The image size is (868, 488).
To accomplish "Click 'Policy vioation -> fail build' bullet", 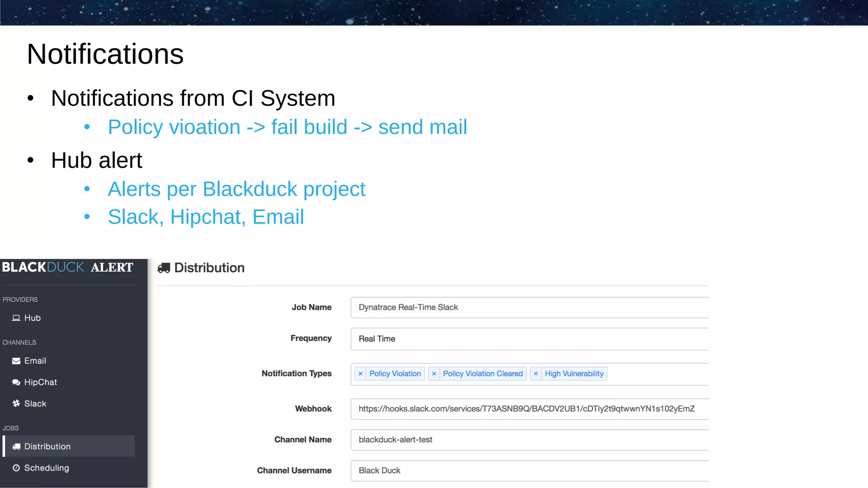I will click(287, 127).
